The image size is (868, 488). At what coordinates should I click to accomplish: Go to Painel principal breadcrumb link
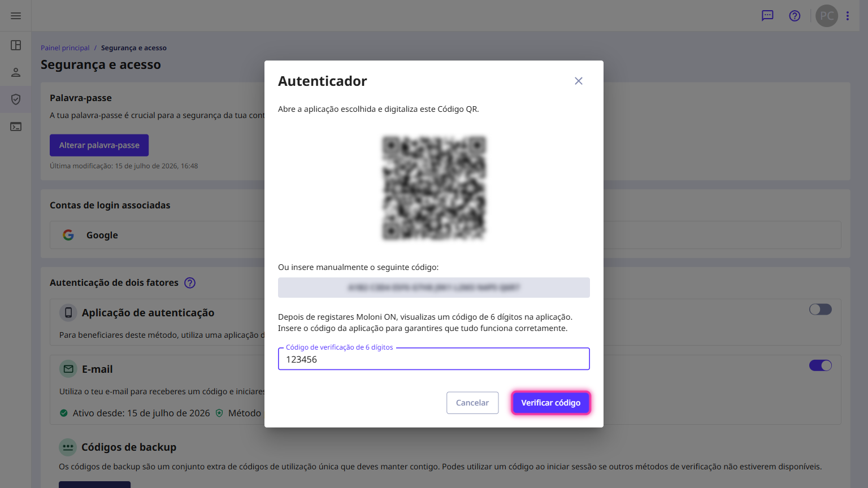65,48
